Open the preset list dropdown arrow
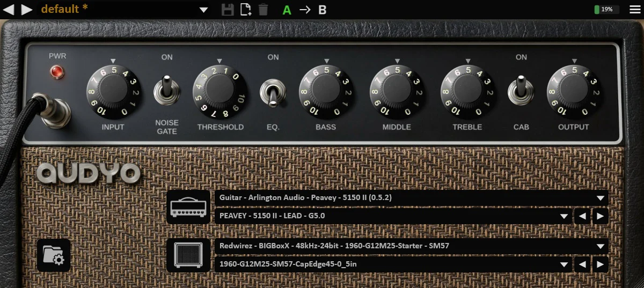Screen dimensions: 644x288 [x=203, y=10]
